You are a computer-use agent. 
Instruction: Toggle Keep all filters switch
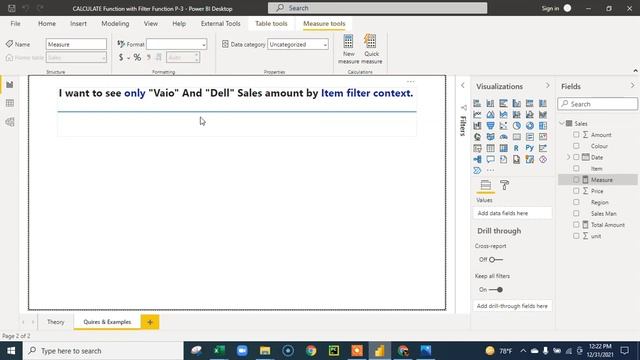tap(496, 290)
